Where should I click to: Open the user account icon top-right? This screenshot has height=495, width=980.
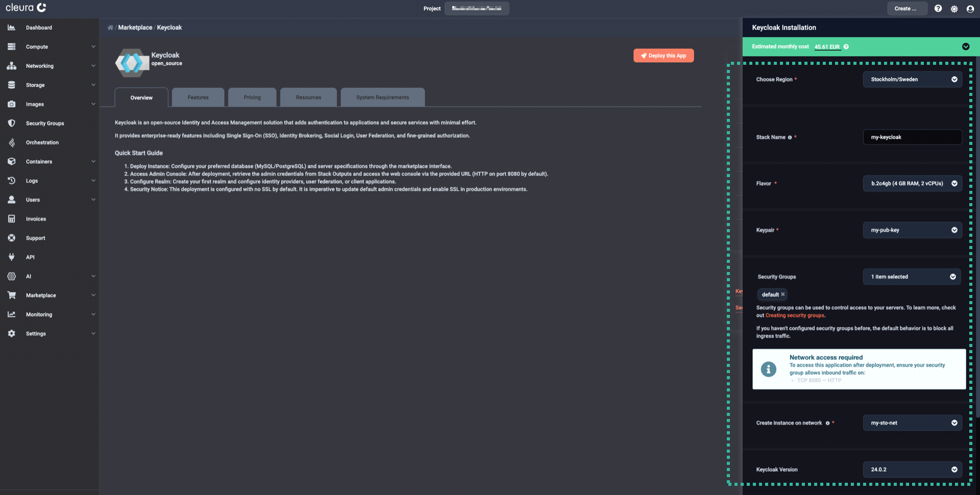coord(971,8)
